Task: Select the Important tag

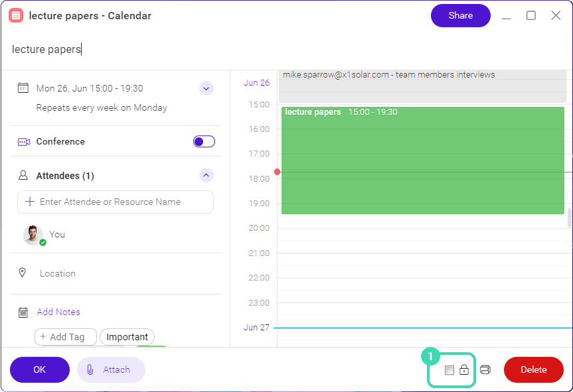Action: pyautogui.click(x=127, y=337)
